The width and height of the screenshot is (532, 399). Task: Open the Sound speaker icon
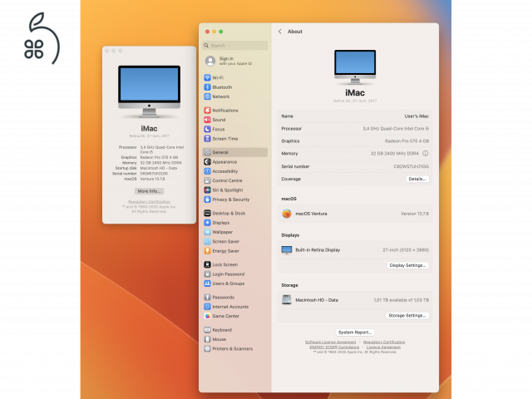pyautogui.click(x=207, y=120)
